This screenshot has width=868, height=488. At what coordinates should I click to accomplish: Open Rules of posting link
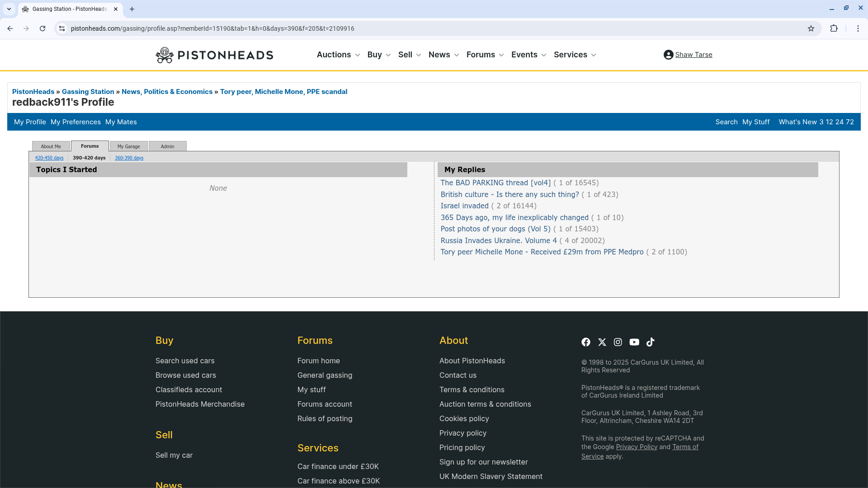click(325, 419)
